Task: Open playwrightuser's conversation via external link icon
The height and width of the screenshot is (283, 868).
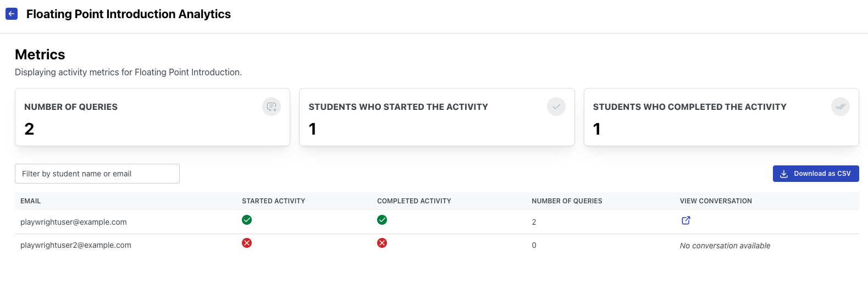Action: tap(685, 220)
